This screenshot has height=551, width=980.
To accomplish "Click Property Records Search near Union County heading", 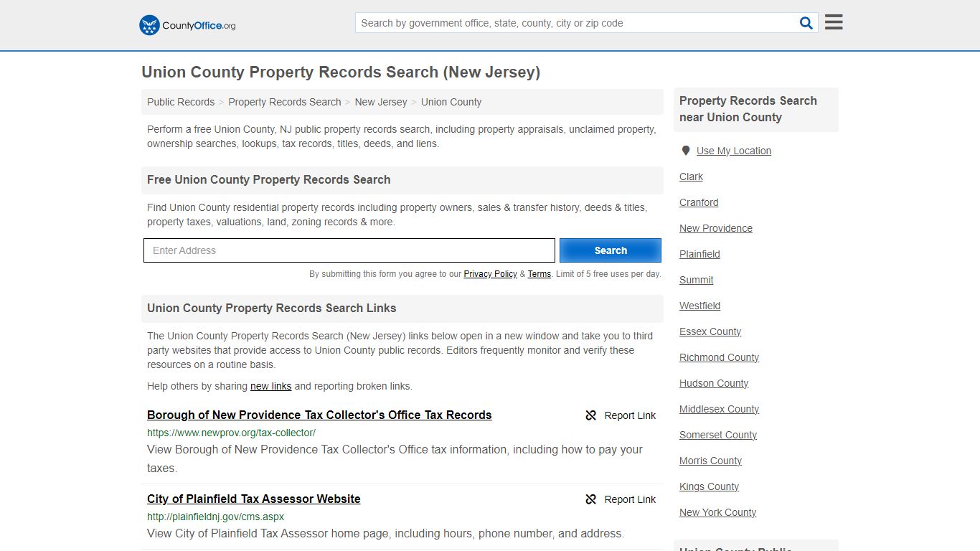I will point(748,109).
